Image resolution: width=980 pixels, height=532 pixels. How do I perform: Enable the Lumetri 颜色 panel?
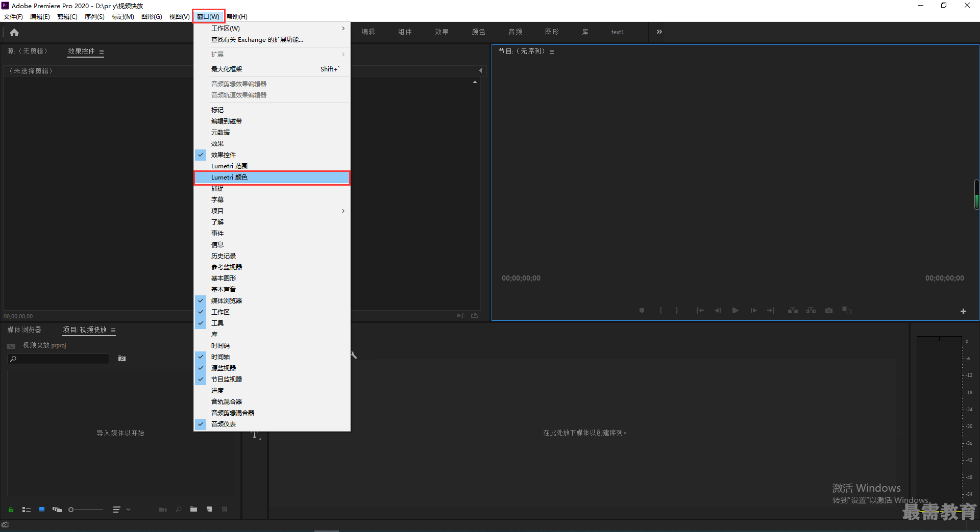tap(272, 177)
